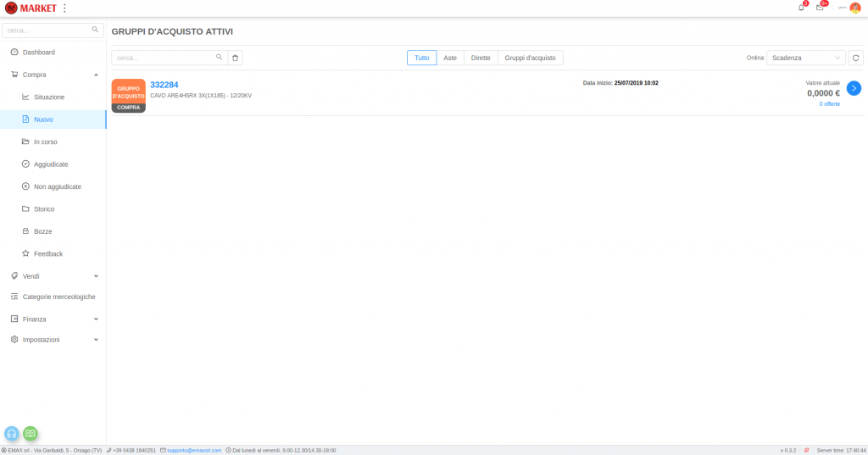Screen dimensions: 868x455
Task: Go to the Storico menu item
Action: point(44,208)
